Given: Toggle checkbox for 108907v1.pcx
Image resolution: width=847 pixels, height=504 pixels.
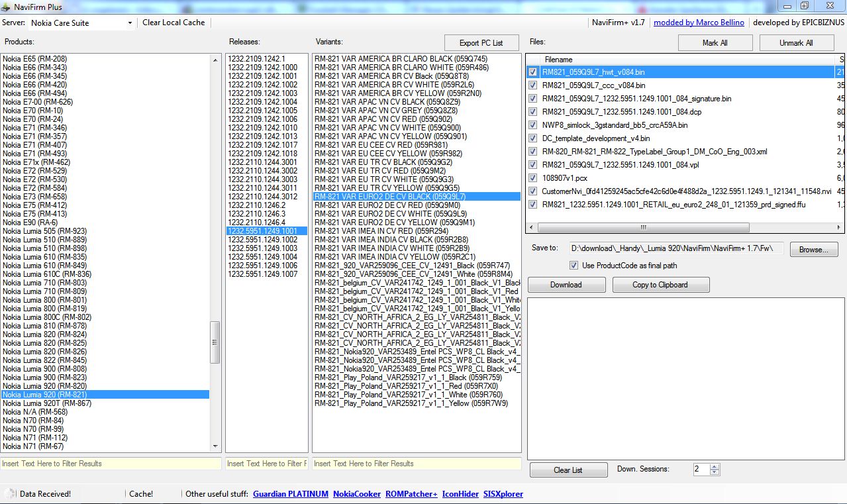Looking at the screenshot, I should 533,178.
